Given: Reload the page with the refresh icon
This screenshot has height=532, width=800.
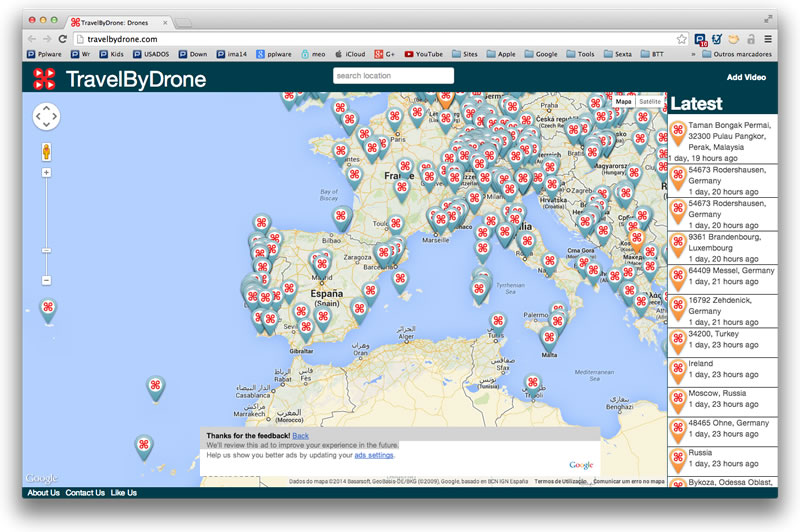Looking at the screenshot, I should click(x=62, y=39).
